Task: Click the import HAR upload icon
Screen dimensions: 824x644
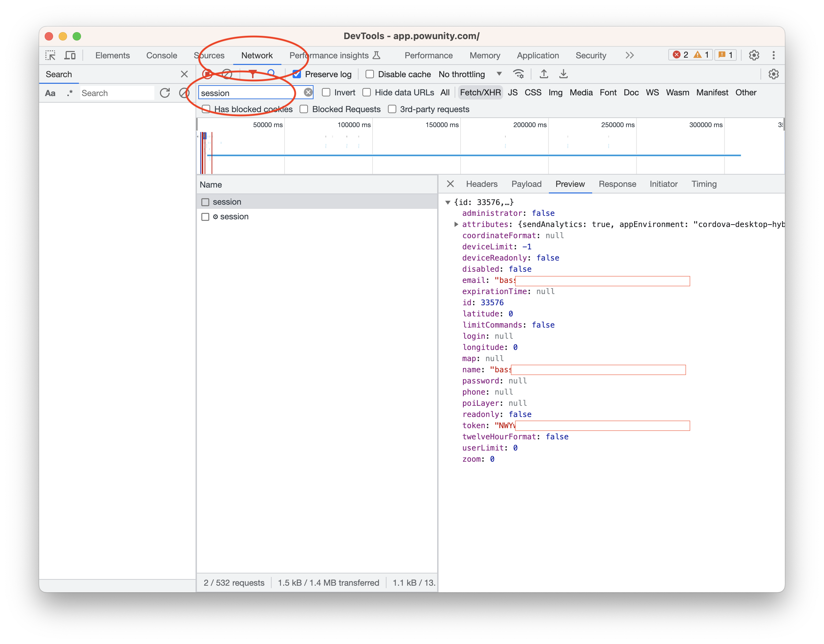Action: [x=544, y=74]
